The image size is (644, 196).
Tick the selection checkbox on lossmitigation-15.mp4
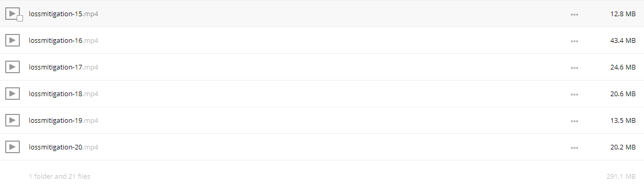pyautogui.click(x=20, y=18)
